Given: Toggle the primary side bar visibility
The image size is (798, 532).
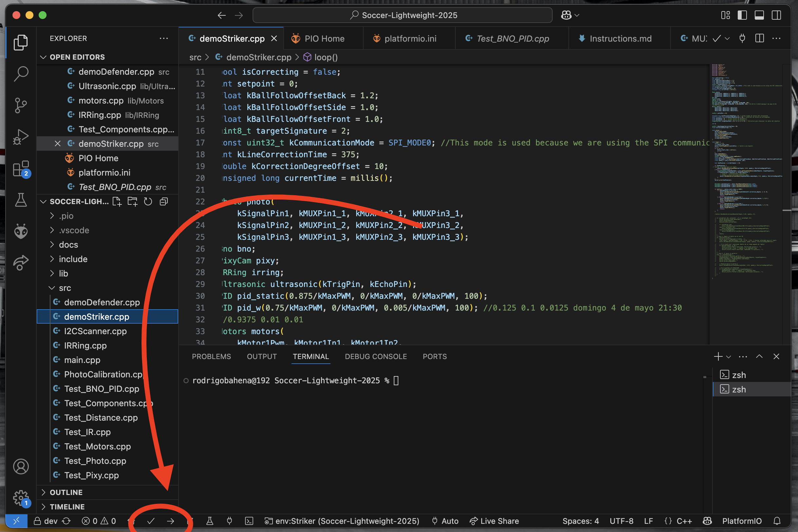Looking at the screenshot, I should point(742,15).
